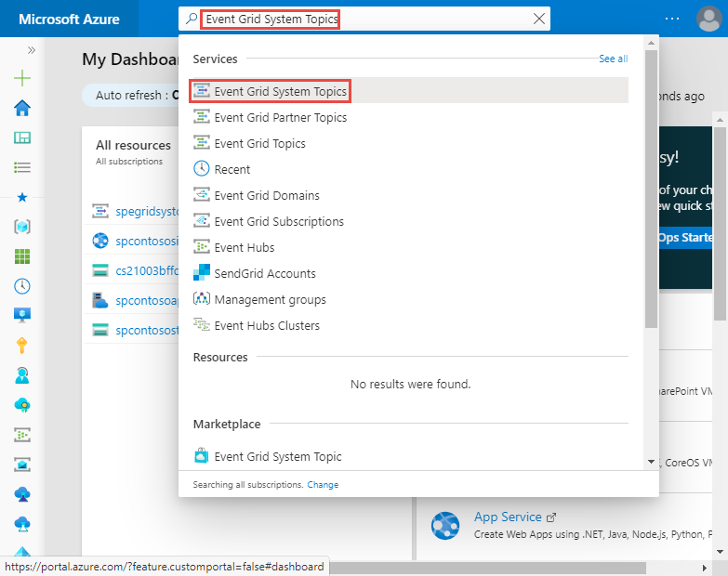Click Change next to Searching all subscriptions
Viewport: 728px width, 576px height.
point(323,485)
